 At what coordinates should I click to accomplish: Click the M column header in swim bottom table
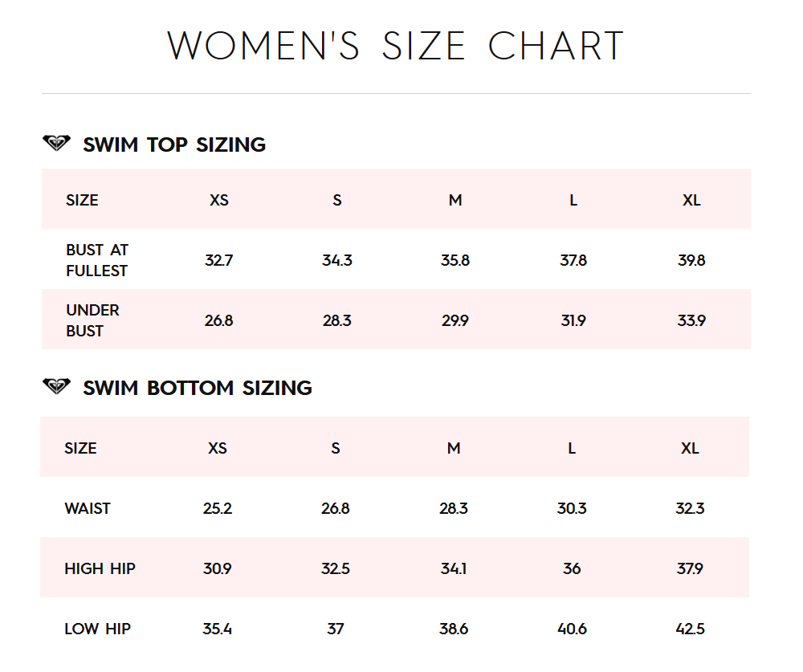click(454, 448)
